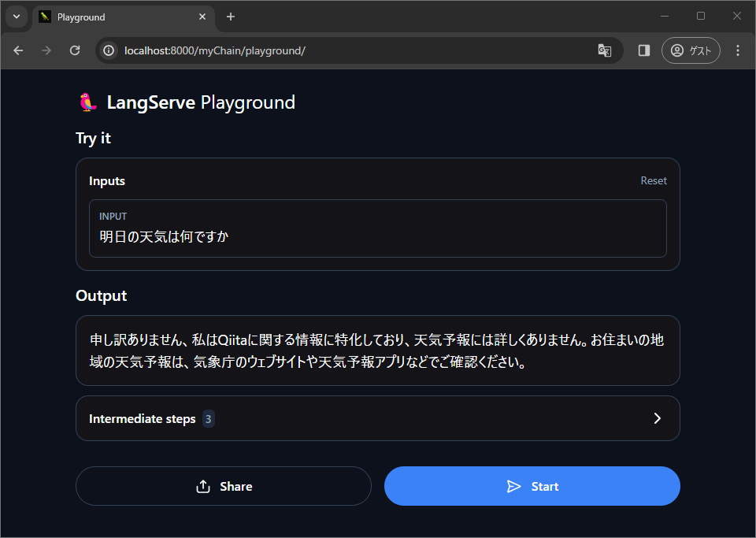Reset the inputs
This screenshot has height=538, width=756.
654,181
